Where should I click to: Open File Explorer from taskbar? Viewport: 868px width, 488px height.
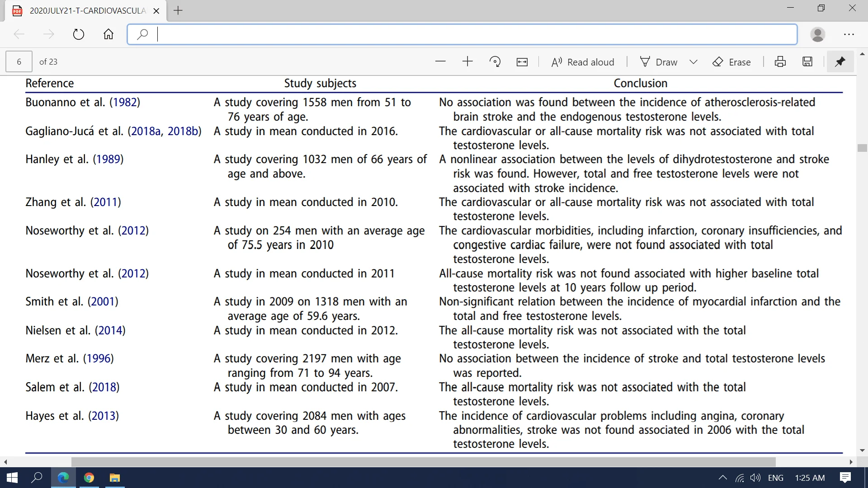(x=115, y=478)
